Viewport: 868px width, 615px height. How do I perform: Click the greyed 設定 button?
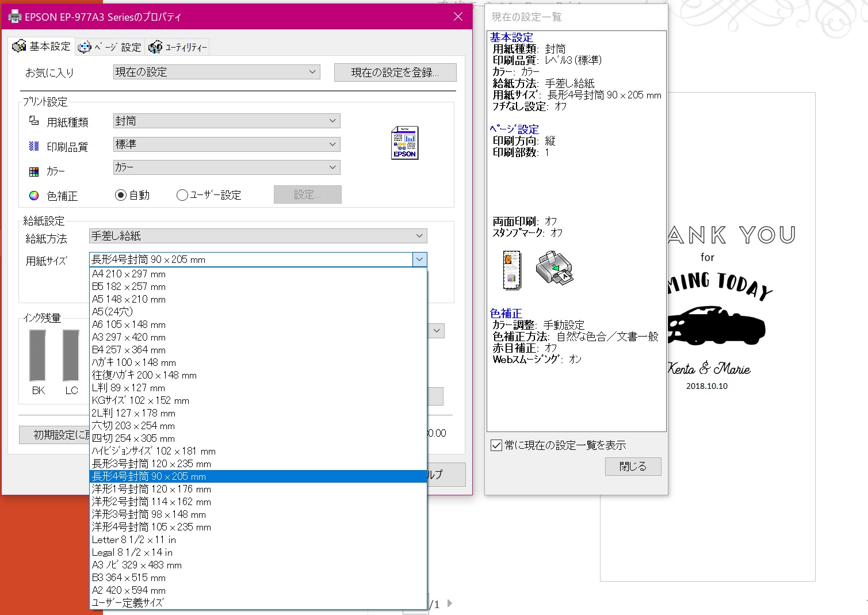(307, 194)
